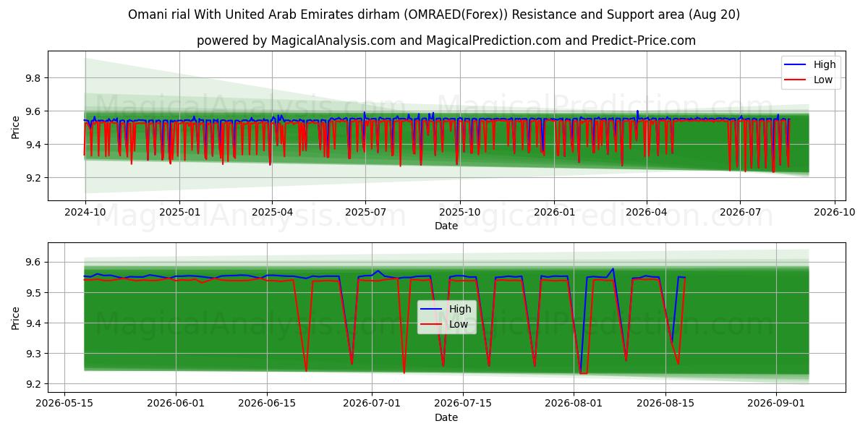Click the '2025-07' tick label on top chart
This screenshot has width=868, height=434.
coord(365,213)
